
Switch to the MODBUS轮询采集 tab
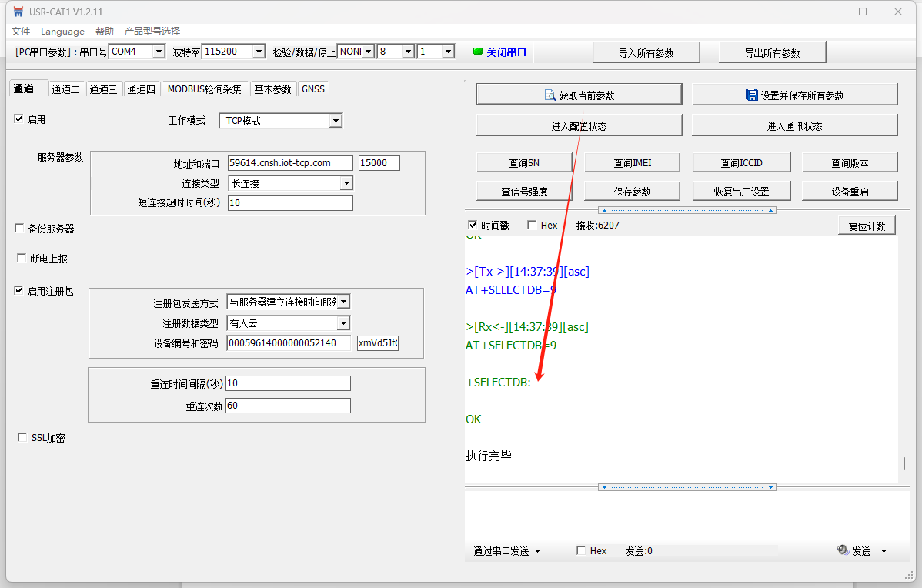204,89
